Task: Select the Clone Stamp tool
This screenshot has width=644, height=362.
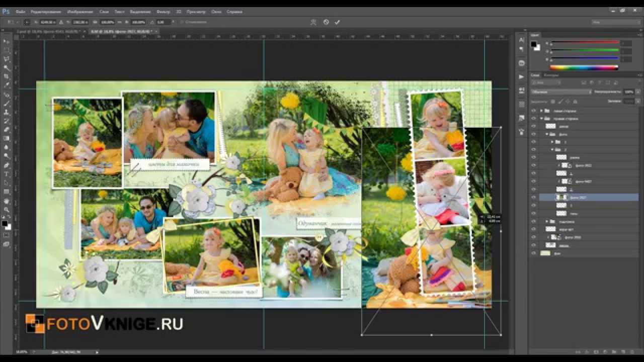Action: [7, 112]
